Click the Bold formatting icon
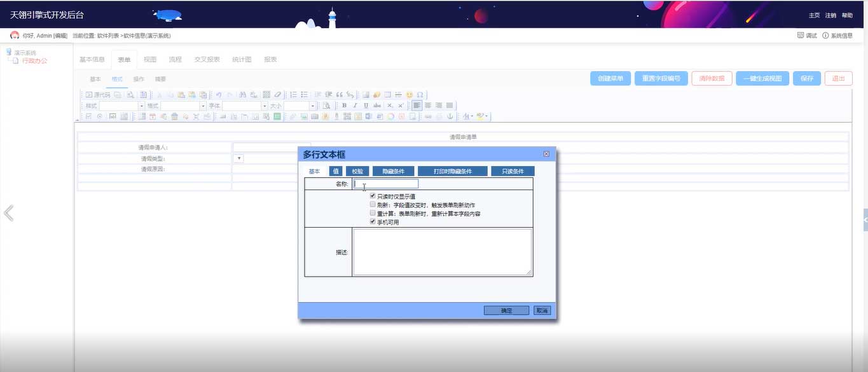The width and height of the screenshot is (868, 372). (x=344, y=106)
